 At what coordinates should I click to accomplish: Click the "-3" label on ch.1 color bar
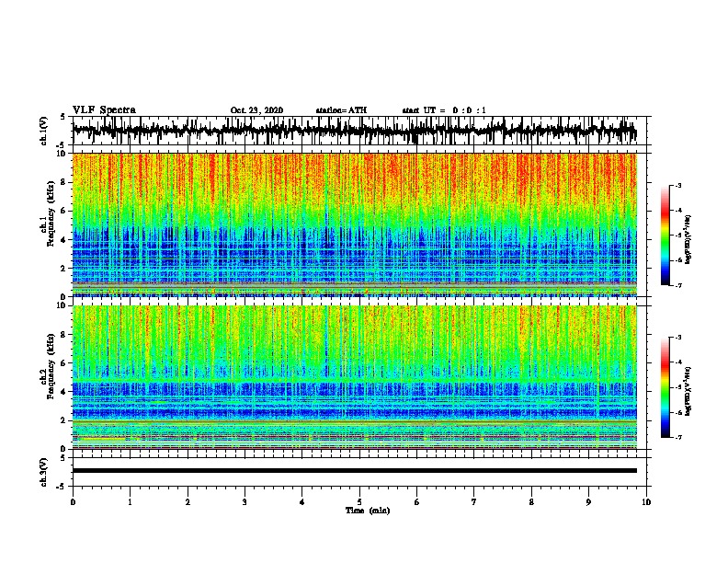pos(677,186)
